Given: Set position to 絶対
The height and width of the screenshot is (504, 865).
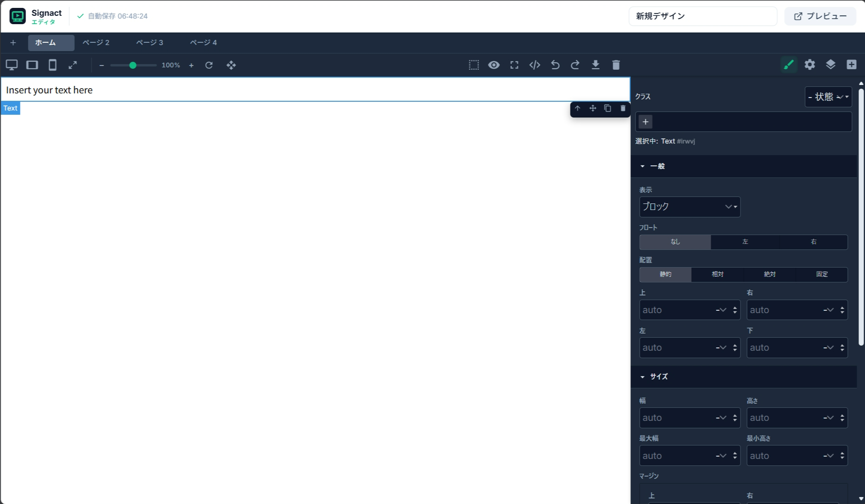Looking at the screenshot, I should [x=770, y=275].
